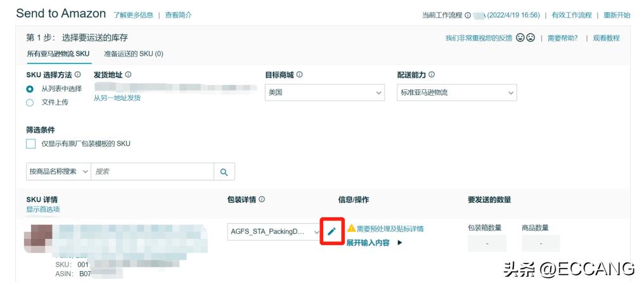
Task: Open info icon next to 发货地址
Action: [128, 75]
